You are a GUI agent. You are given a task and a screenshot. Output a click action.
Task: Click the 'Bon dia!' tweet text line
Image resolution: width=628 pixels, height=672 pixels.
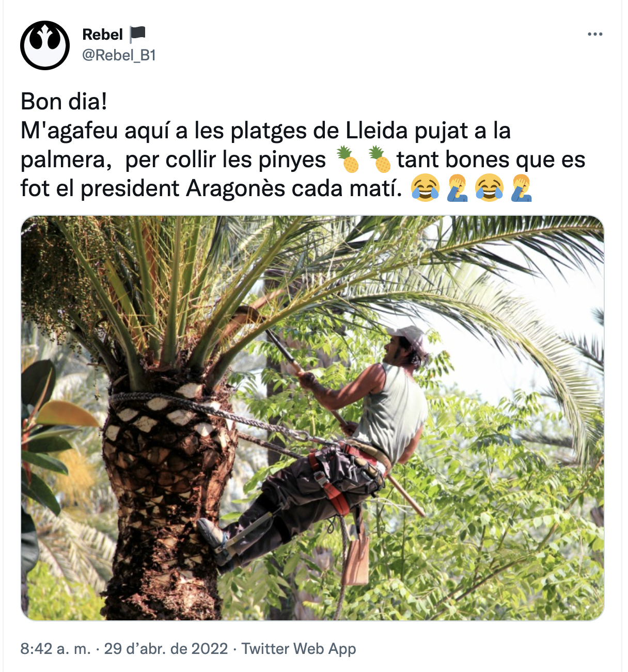[64, 102]
